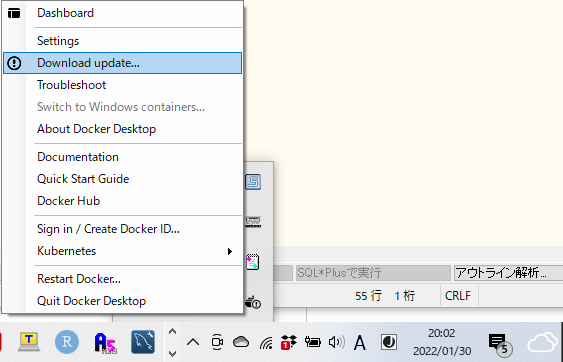Click the アウトライン解析... button

click(508, 273)
